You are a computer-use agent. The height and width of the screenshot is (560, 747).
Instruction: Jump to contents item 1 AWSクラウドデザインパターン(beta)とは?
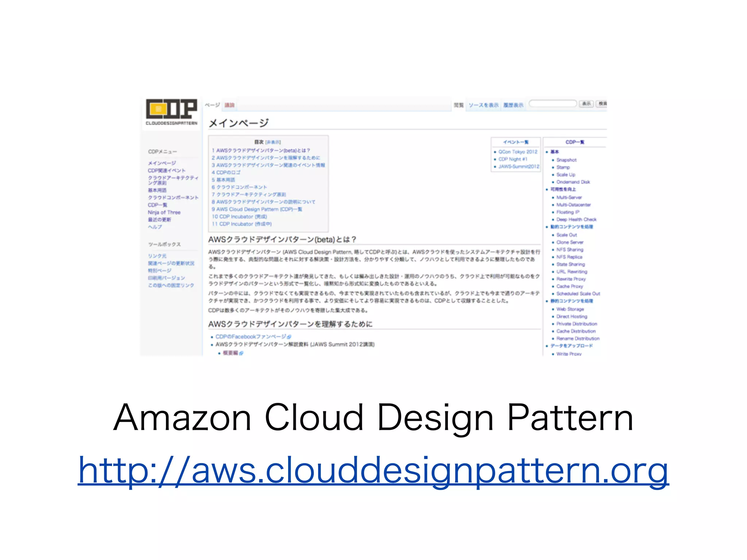pos(261,150)
